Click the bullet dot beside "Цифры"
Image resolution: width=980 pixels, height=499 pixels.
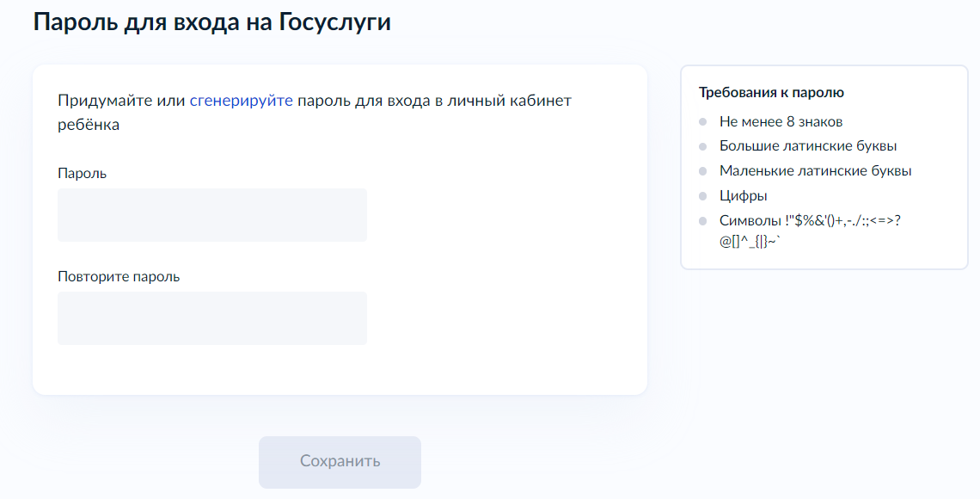pyautogui.click(x=702, y=196)
